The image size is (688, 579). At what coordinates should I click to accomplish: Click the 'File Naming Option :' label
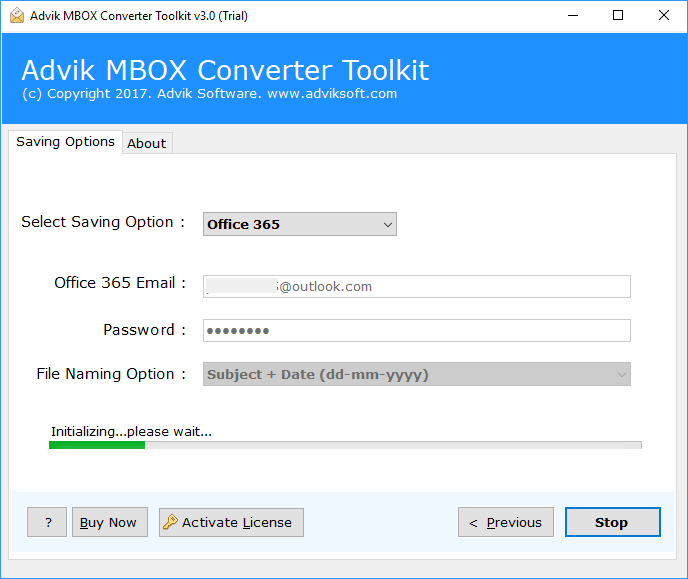pyautogui.click(x=111, y=374)
